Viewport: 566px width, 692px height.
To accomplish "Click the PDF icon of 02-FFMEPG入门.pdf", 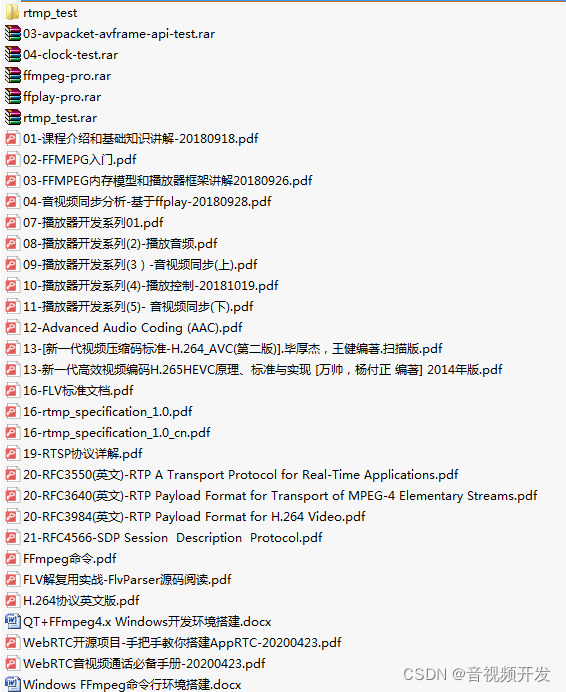I will pos(12,160).
